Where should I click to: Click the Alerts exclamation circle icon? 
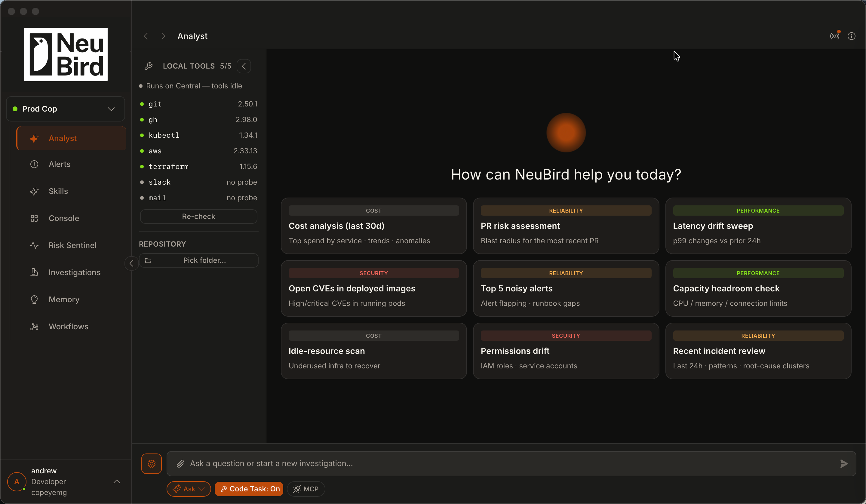pyautogui.click(x=34, y=164)
